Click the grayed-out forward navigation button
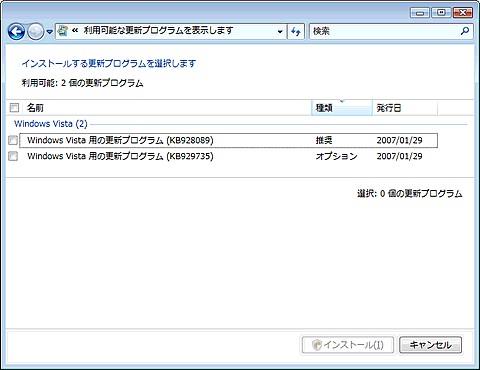The image size is (480, 370). (x=35, y=32)
